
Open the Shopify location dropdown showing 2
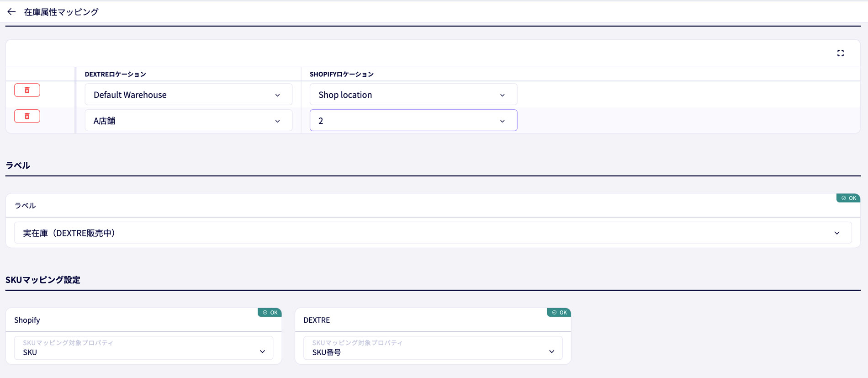[413, 121]
